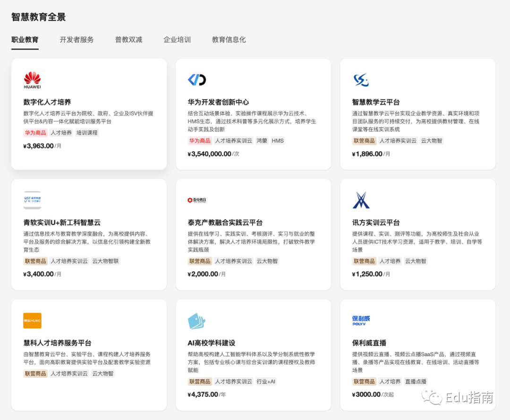The width and height of the screenshot is (510, 420).
Task: Click the 智慧教学云平台 card description text
Action: tap(416, 121)
